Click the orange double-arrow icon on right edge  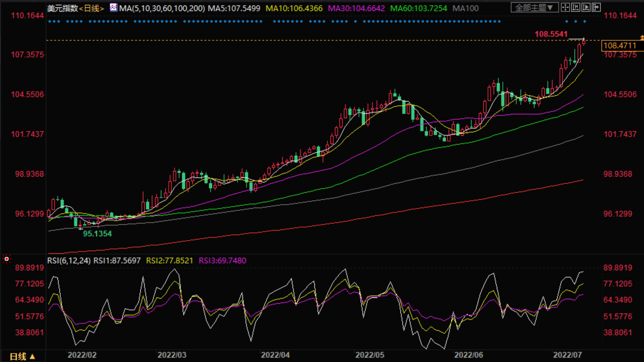641,38
